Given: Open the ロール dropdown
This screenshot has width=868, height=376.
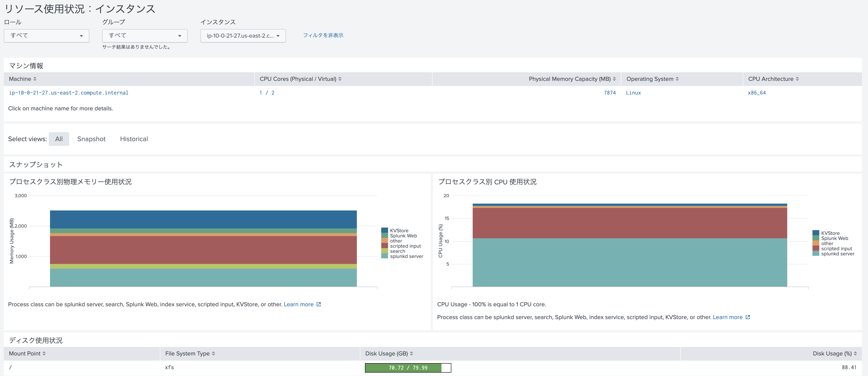Looking at the screenshot, I should point(47,36).
